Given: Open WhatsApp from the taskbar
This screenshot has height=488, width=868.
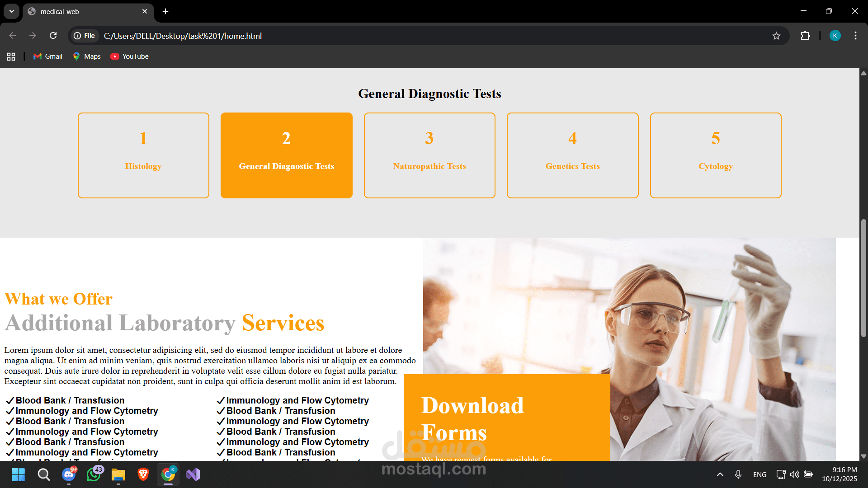Looking at the screenshot, I should click(x=94, y=474).
